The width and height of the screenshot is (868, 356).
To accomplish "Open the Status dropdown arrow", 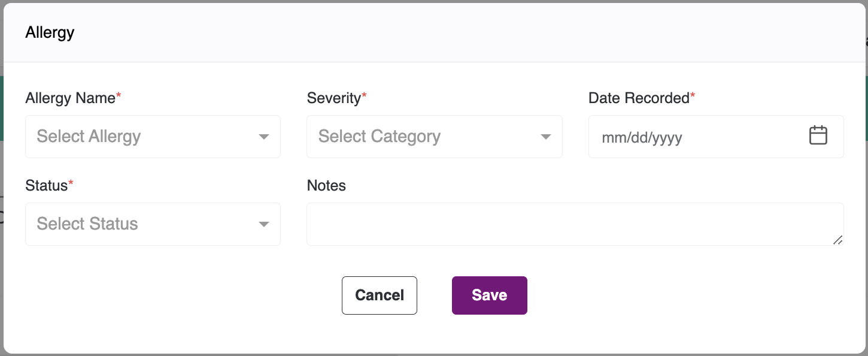I will [x=263, y=225].
